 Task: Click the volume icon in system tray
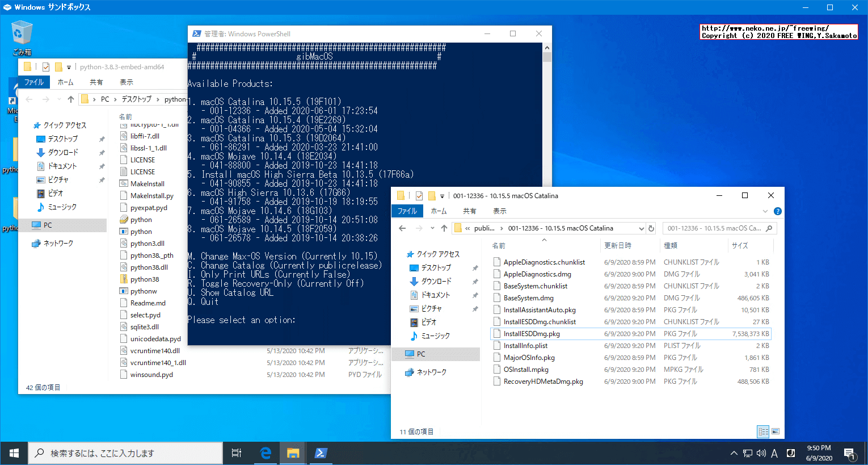pyautogui.click(x=761, y=453)
